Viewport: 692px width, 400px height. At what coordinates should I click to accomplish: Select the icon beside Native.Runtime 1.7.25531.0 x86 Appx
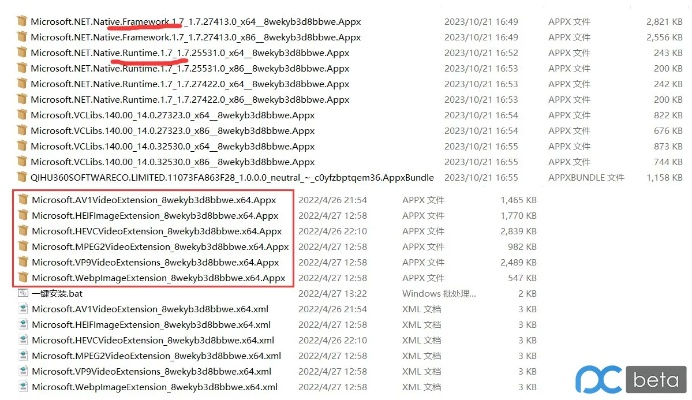pyautogui.click(x=21, y=68)
